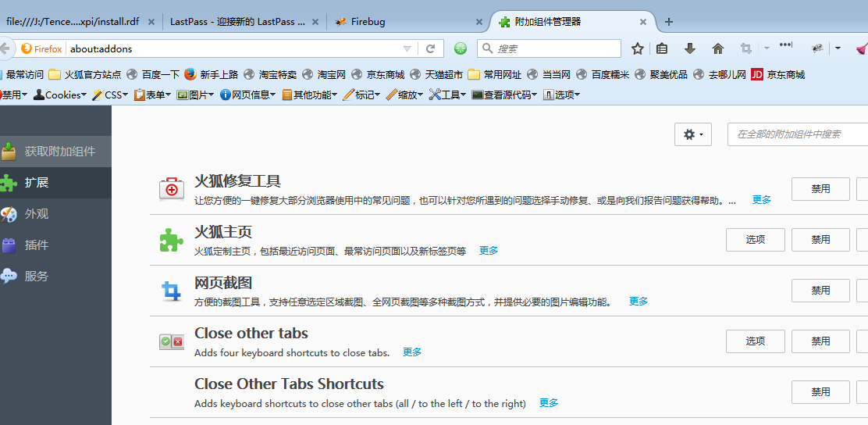This screenshot has width=868, height=425.
Task: Select 插件 category in sidebar
Action: tap(55, 245)
